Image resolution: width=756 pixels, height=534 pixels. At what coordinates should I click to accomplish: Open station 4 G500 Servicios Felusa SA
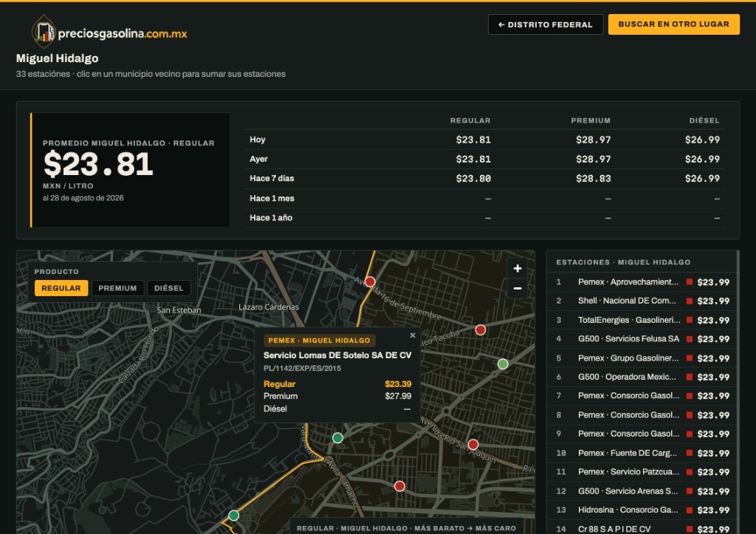click(x=642, y=339)
